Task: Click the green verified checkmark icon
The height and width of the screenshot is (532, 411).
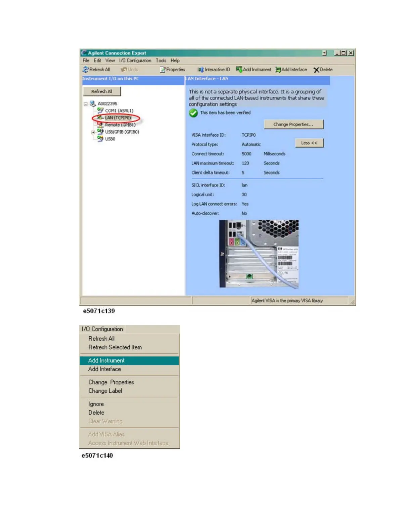Action: (x=193, y=113)
